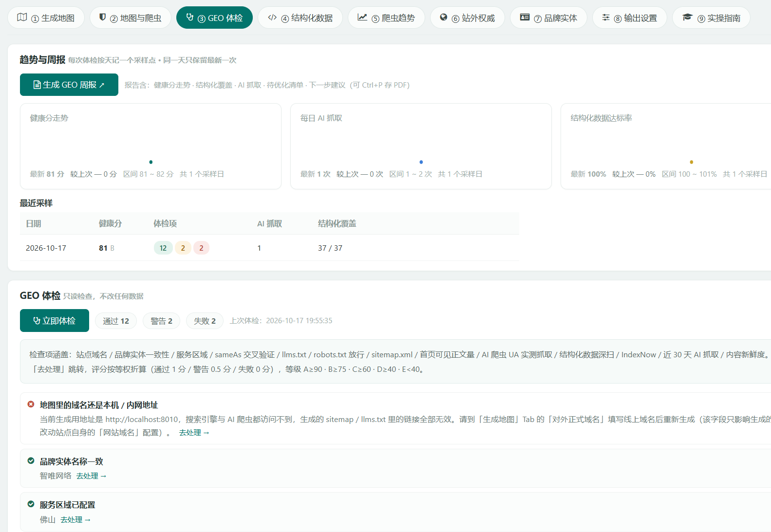This screenshot has width=771, height=532.
Task: Click the stethoscope icon on GEO 体检 tab
Action: tap(190, 18)
